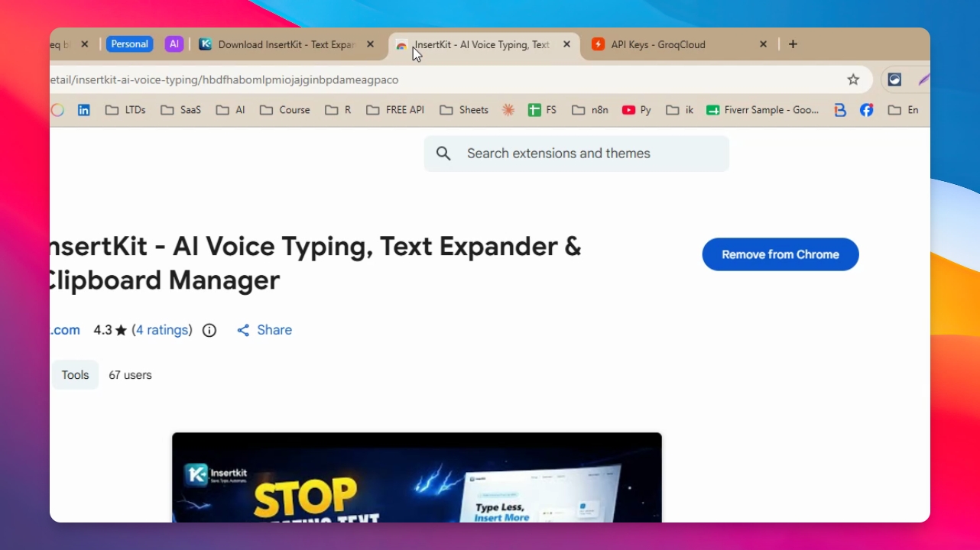This screenshot has height=550, width=980.
Task: Open the 4 ratings link
Action: click(162, 330)
